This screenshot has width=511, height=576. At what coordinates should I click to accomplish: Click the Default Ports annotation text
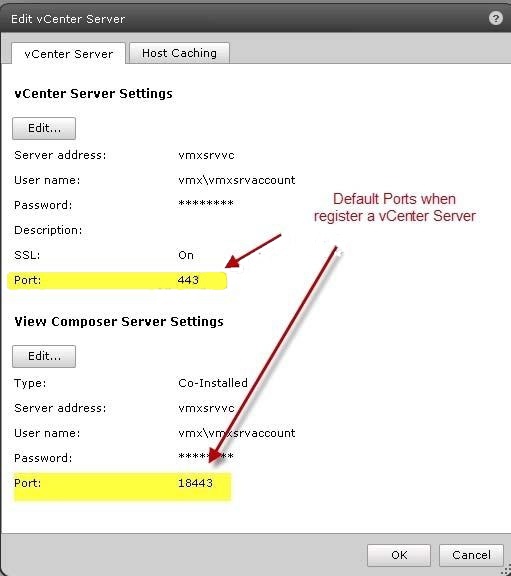395,207
